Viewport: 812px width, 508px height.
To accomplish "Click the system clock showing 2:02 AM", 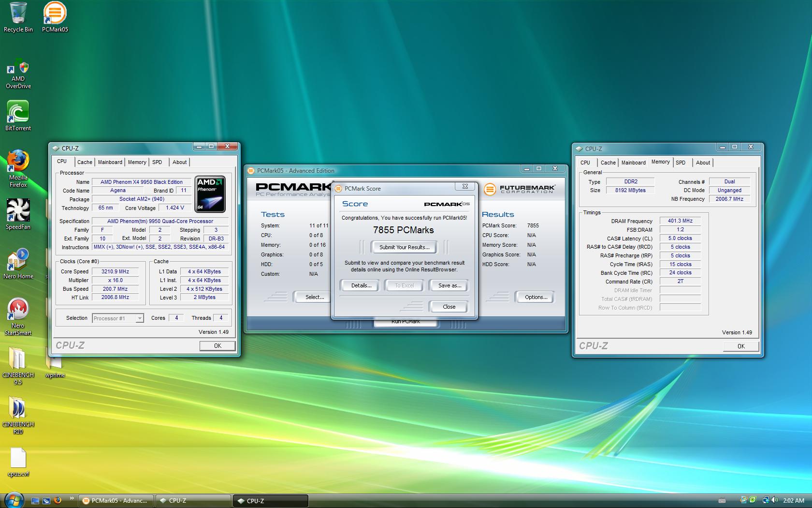I will click(x=794, y=501).
